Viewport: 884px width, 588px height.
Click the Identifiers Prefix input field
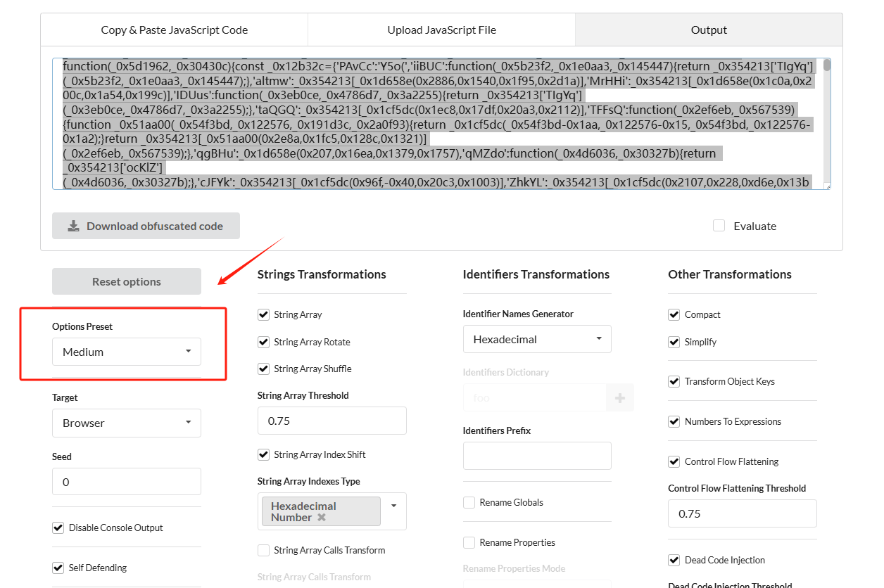[537, 456]
